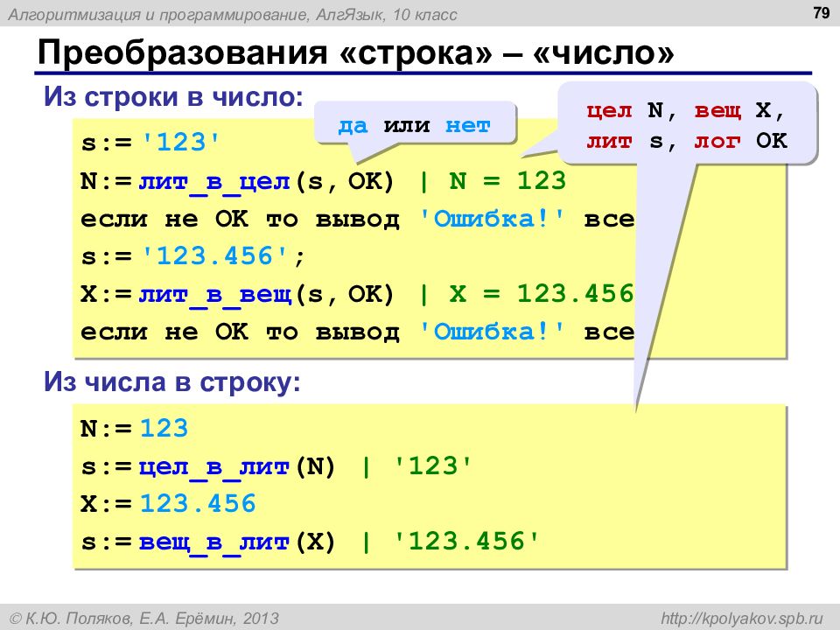Click the heading "Из строки в число:"

click(x=173, y=96)
